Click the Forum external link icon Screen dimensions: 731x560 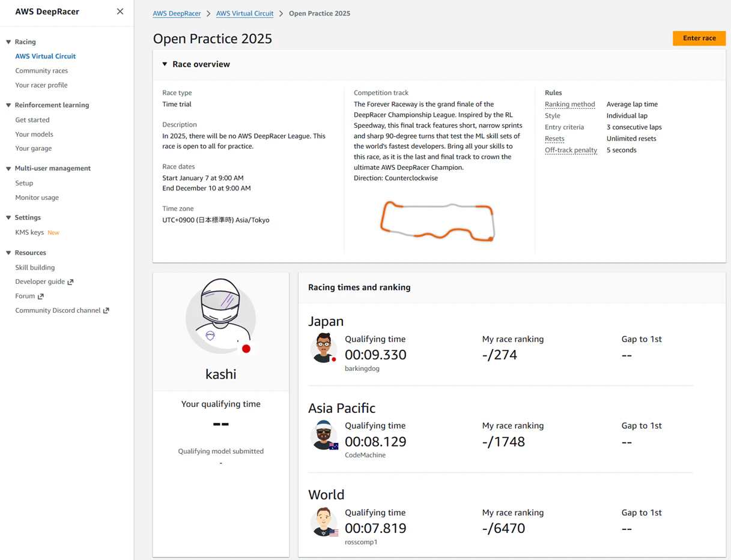41,297
